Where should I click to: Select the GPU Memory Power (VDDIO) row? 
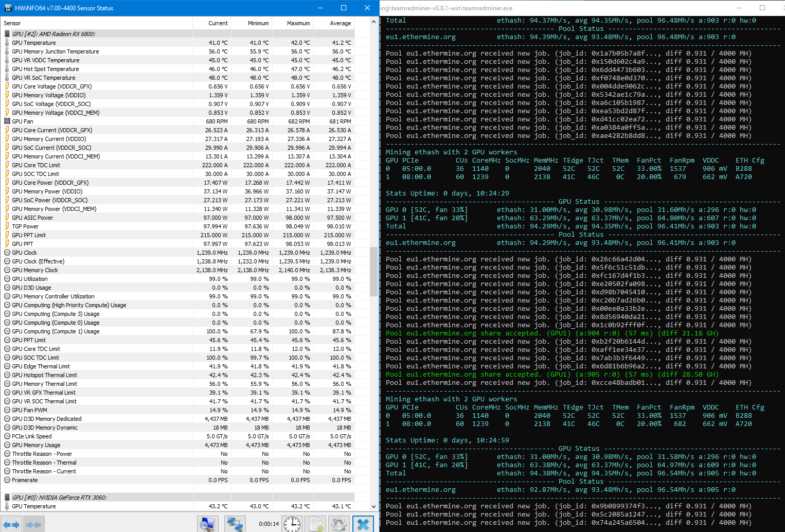coord(177,191)
